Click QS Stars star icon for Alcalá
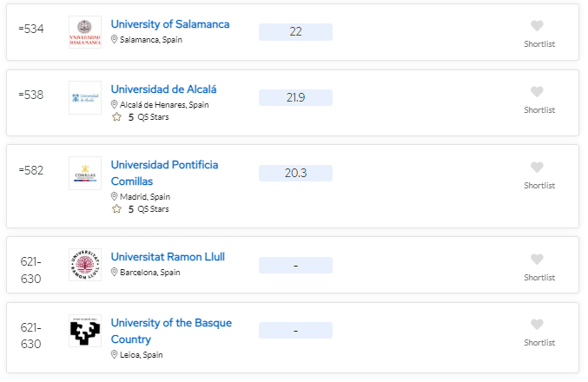 (x=116, y=117)
